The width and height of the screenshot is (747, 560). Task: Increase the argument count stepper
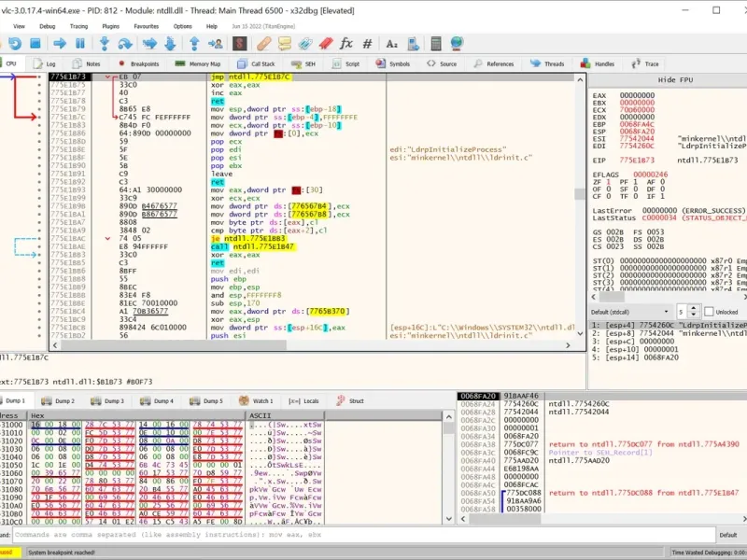coord(693,309)
